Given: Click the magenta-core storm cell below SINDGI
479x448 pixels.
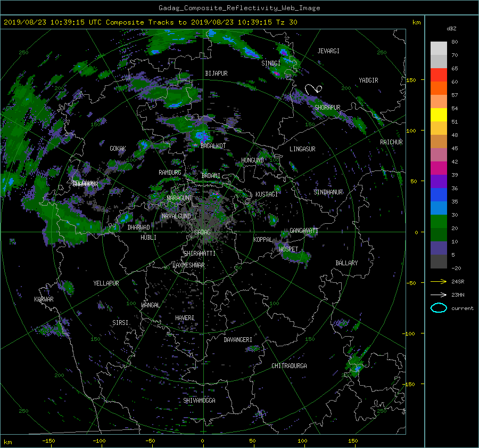Looking at the screenshot, I should (276, 73).
